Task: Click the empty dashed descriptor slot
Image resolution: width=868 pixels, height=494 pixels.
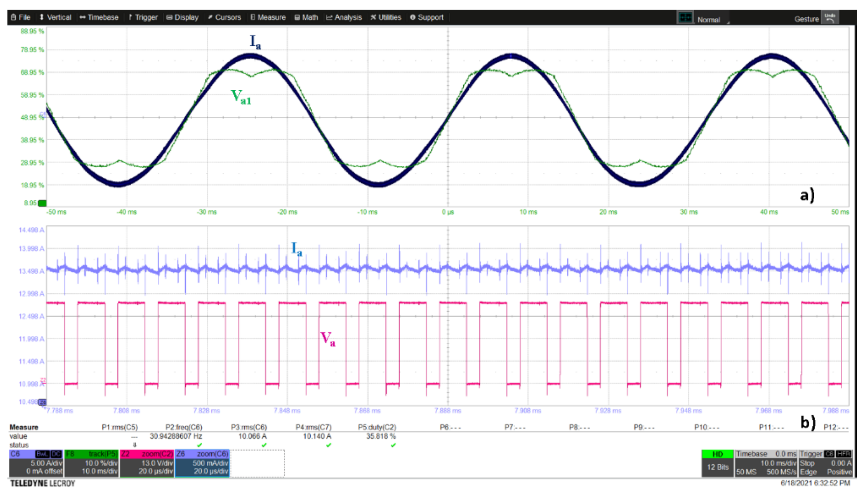Action: tap(257, 464)
